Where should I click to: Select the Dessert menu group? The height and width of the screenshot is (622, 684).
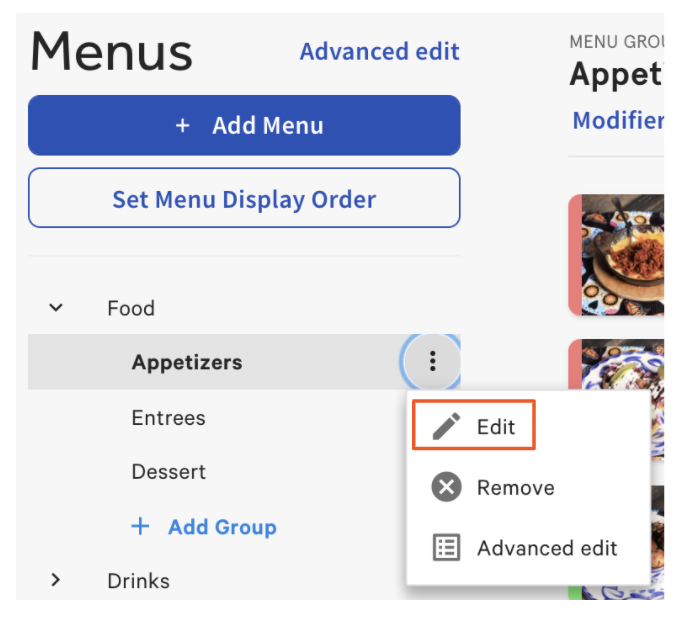[x=167, y=471]
